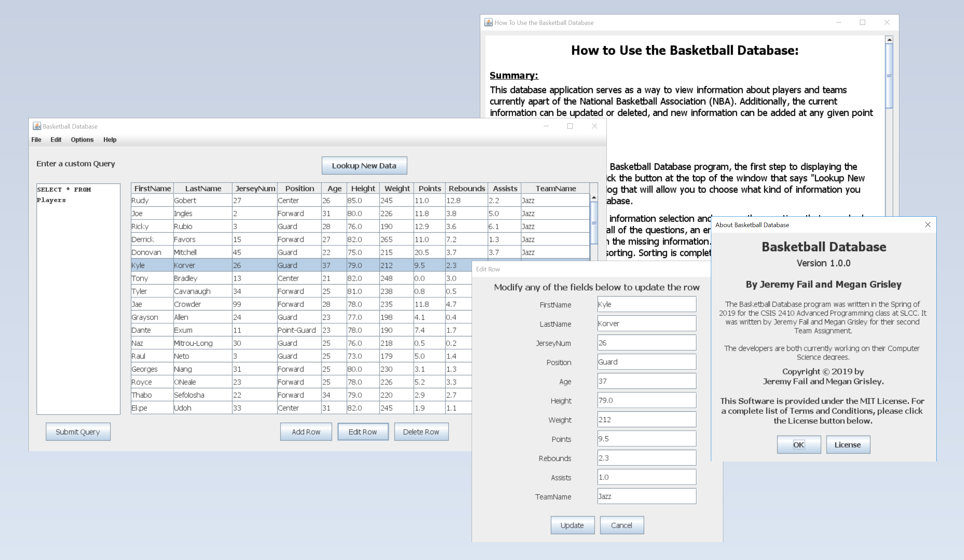
Task: Minimize the Basketball Database main window
Action: pyautogui.click(x=546, y=126)
